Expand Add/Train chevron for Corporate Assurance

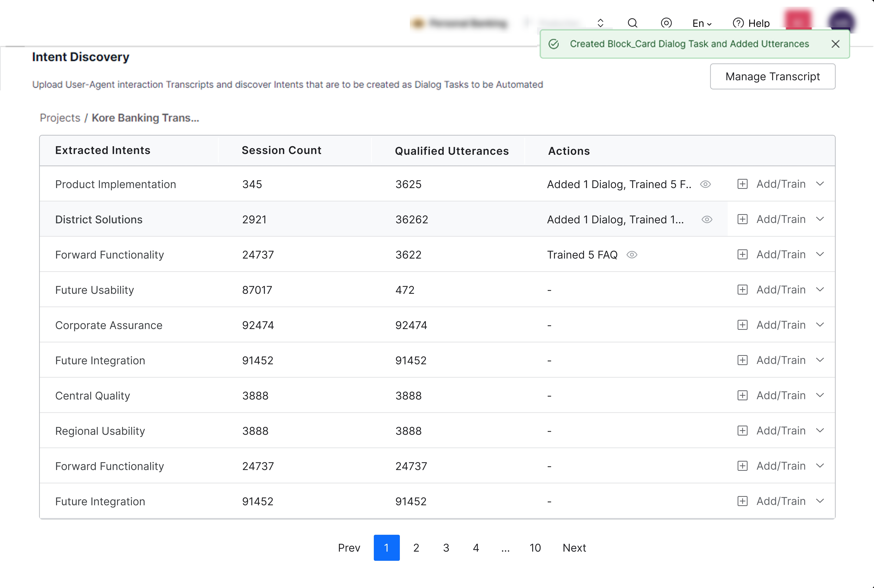coord(820,325)
